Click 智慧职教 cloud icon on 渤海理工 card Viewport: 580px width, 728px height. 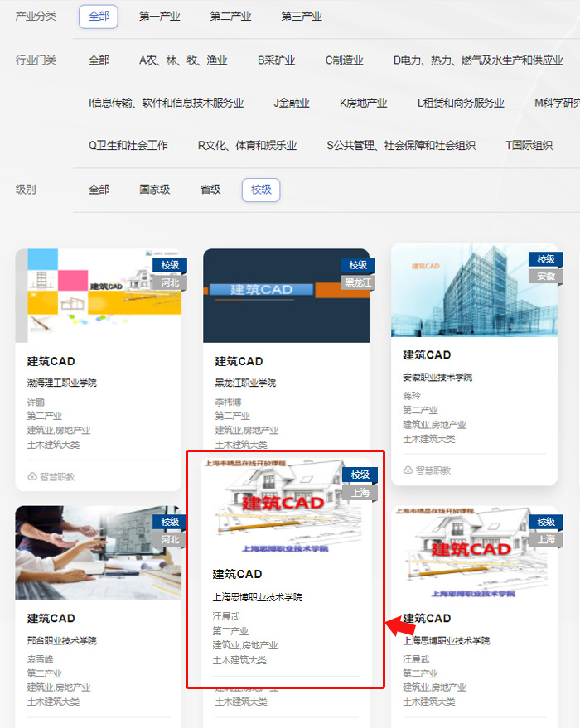pyautogui.click(x=33, y=477)
